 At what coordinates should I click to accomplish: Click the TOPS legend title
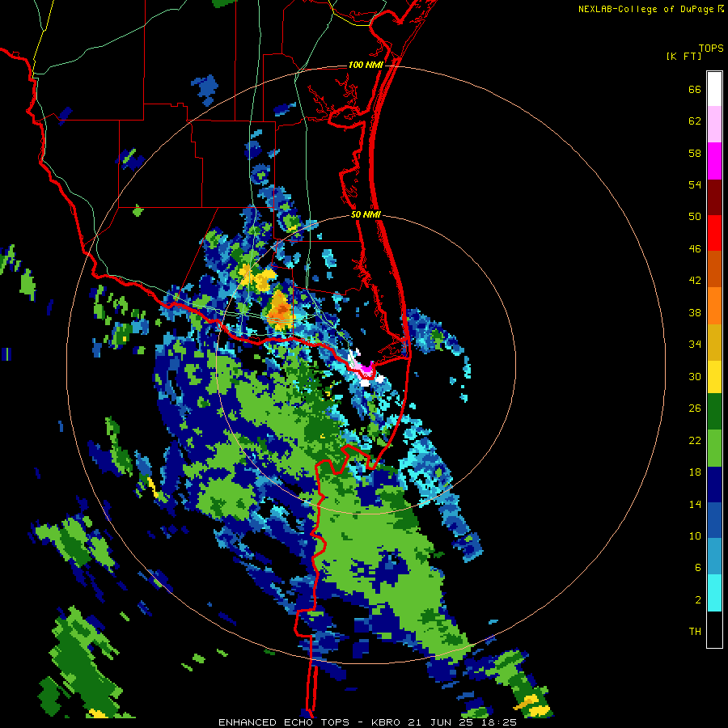click(x=711, y=49)
